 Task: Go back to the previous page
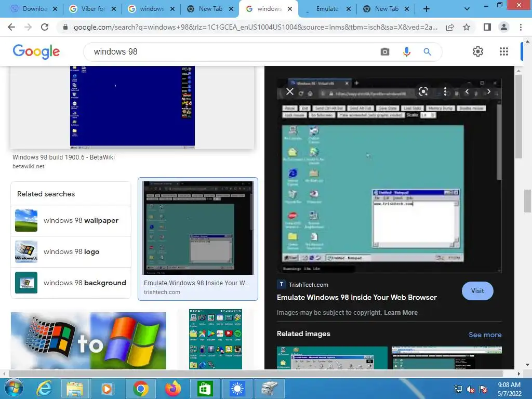tap(11, 27)
